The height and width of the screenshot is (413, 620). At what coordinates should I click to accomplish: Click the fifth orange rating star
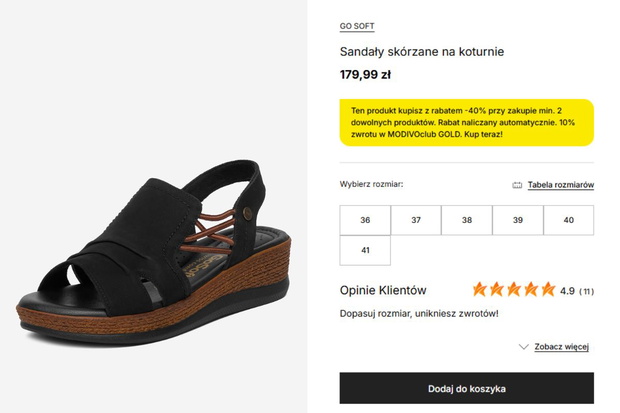(548, 289)
